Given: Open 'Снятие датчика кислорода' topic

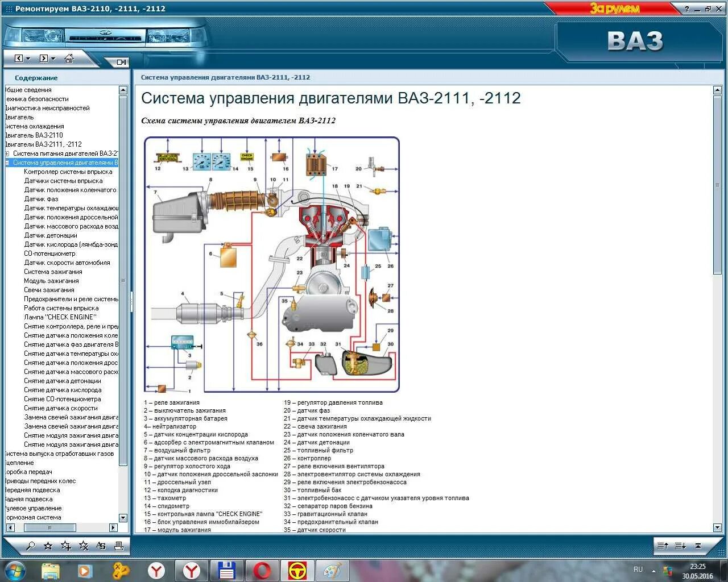Looking at the screenshot, I should coord(63,390).
